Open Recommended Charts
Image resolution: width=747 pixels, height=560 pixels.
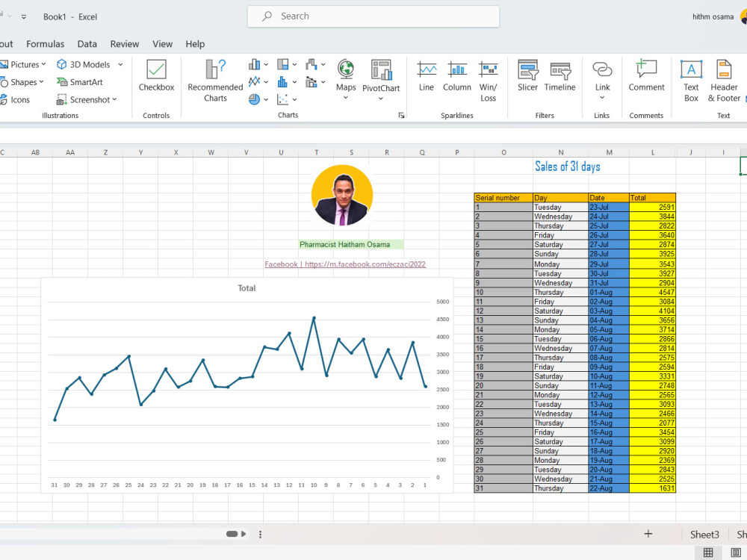[x=215, y=81]
